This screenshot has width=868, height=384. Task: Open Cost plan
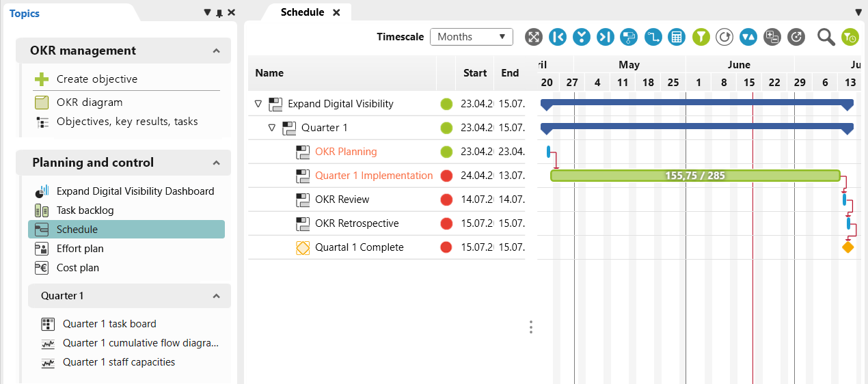coord(78,268)
